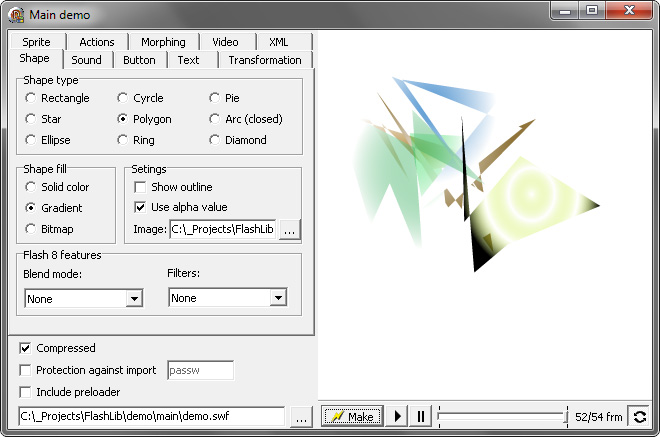Pause the animation playback

click(420, 416)
